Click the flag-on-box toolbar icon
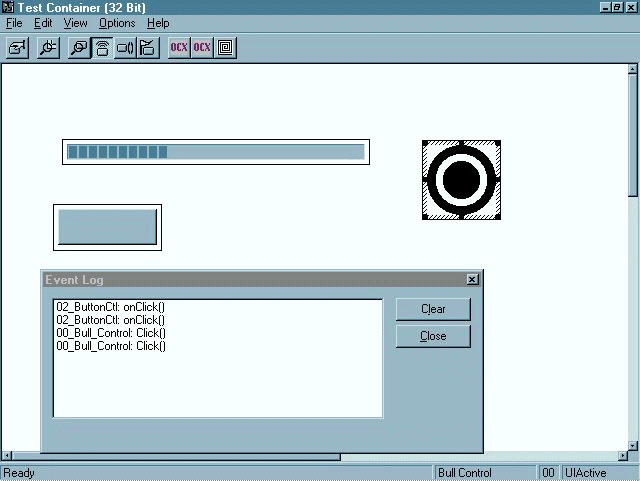Screen dimensions: 640x481 tap(148, 47)
